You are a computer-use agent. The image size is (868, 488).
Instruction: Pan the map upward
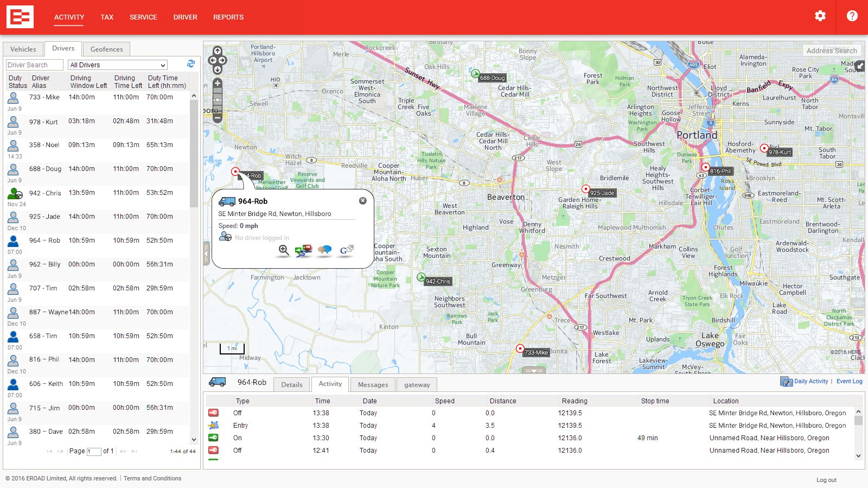click(218, 51)
